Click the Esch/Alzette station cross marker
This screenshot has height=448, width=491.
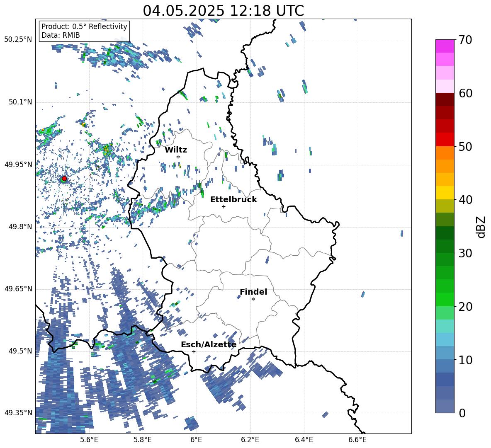pyautogui.click(x=194, y=351)
